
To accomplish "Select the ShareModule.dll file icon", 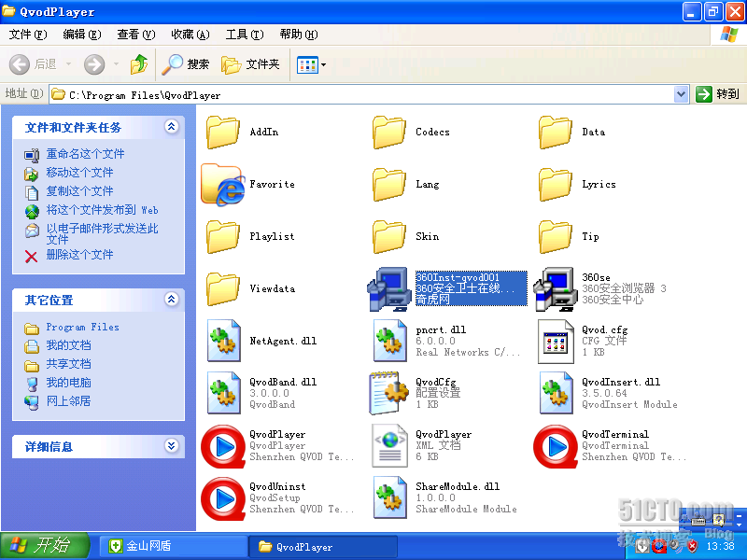I will click(388, 497).
